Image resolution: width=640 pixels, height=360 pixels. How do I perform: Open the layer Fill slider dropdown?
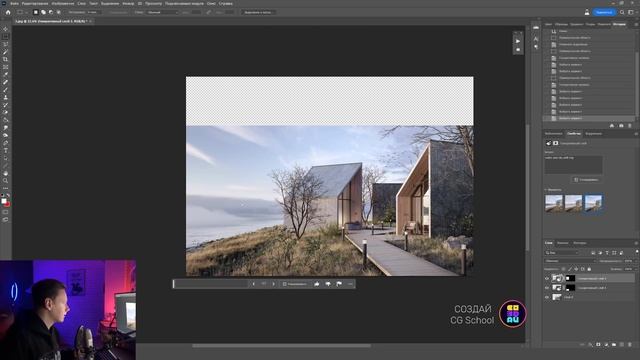[x=636, y=269]
